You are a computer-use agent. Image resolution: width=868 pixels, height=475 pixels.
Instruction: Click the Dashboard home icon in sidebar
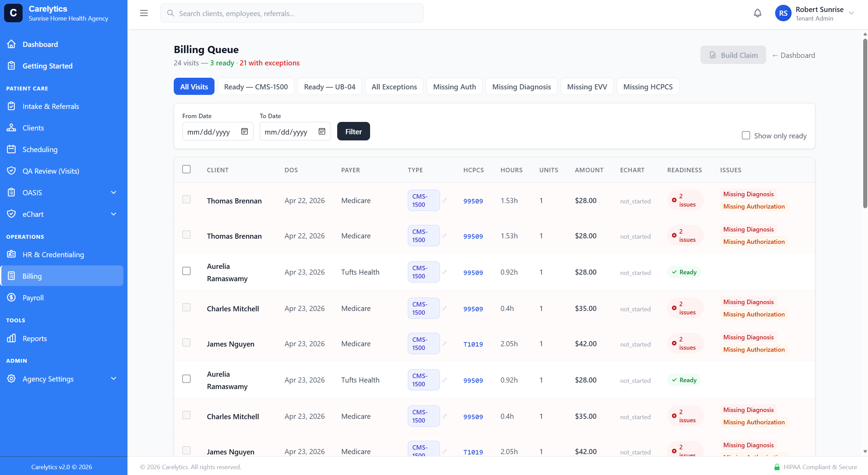(11, 44)
